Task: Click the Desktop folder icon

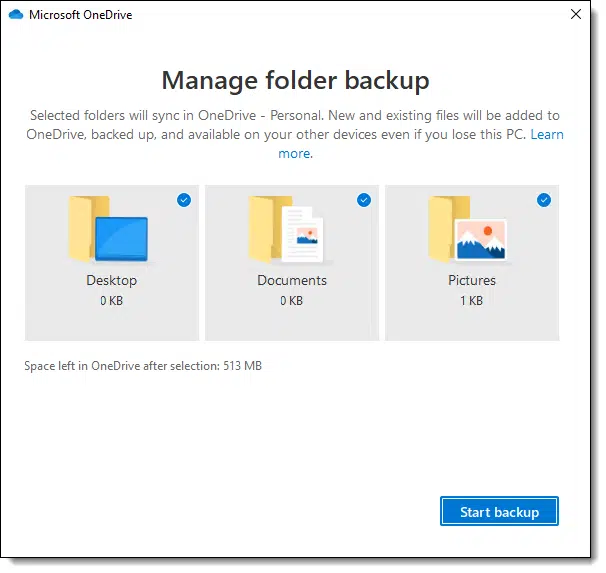Action: (108, 230)
